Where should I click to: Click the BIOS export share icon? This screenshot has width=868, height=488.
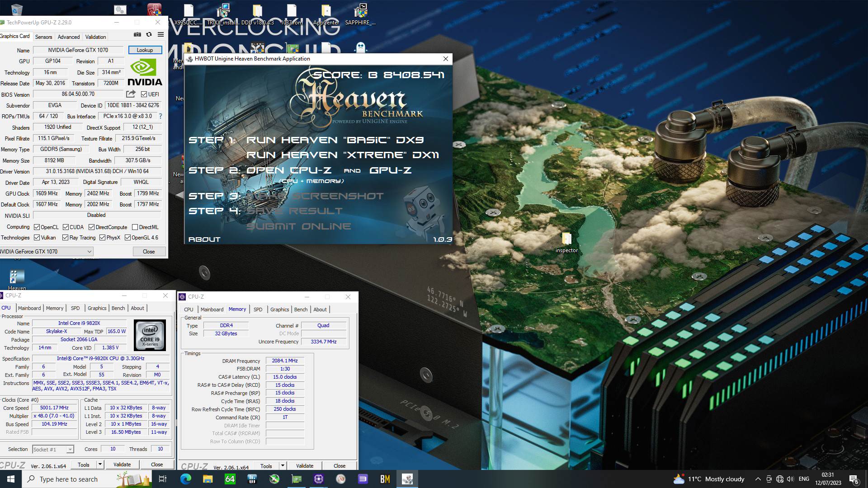(x=131, y=94)
